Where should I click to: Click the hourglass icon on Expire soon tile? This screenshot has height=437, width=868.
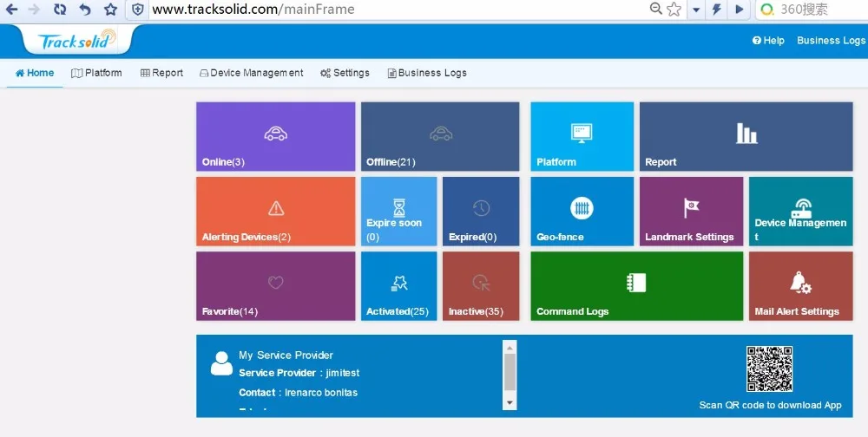click(x=399, y=208)
